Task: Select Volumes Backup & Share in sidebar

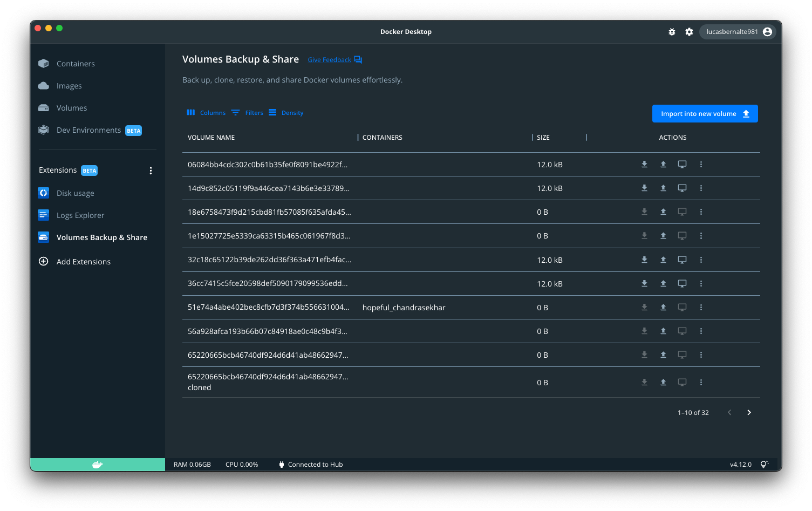Action: click(101, 237)
